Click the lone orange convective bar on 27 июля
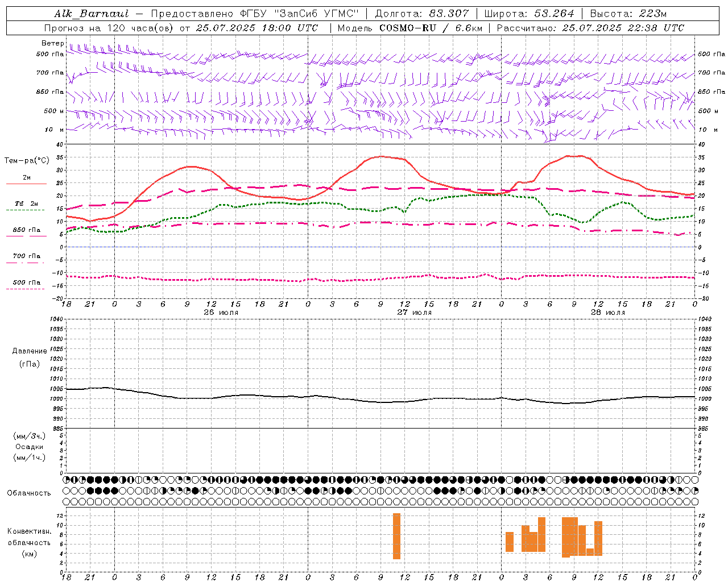The width and height of the screenshot is (728, 582). pyautogui.click(x=396, y=536)
